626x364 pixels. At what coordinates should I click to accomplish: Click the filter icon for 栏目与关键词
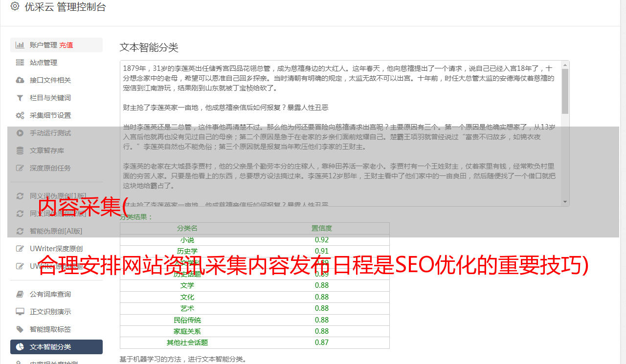point(20,98)
